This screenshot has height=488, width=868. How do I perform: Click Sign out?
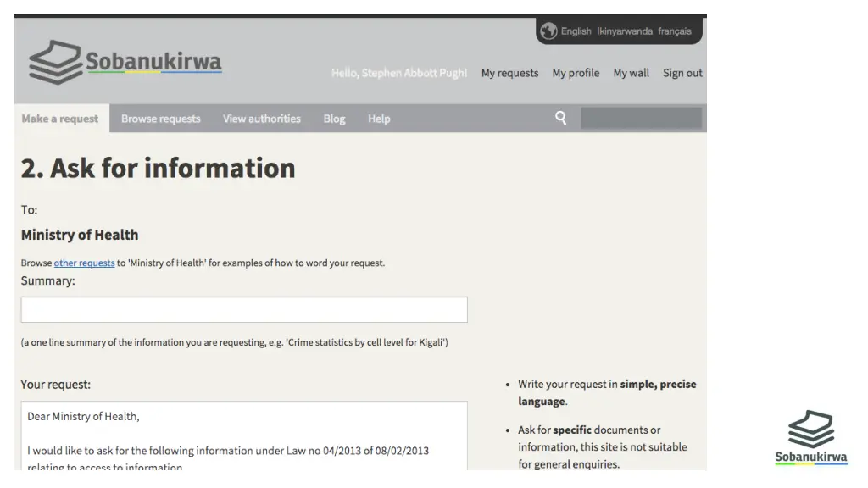pyautogui.click(x=682, y=73)
